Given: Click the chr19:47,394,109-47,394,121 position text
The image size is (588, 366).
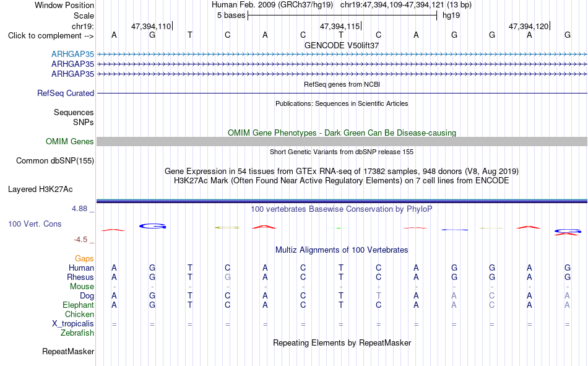Looking at the screenshot, I should click(392, 5).
